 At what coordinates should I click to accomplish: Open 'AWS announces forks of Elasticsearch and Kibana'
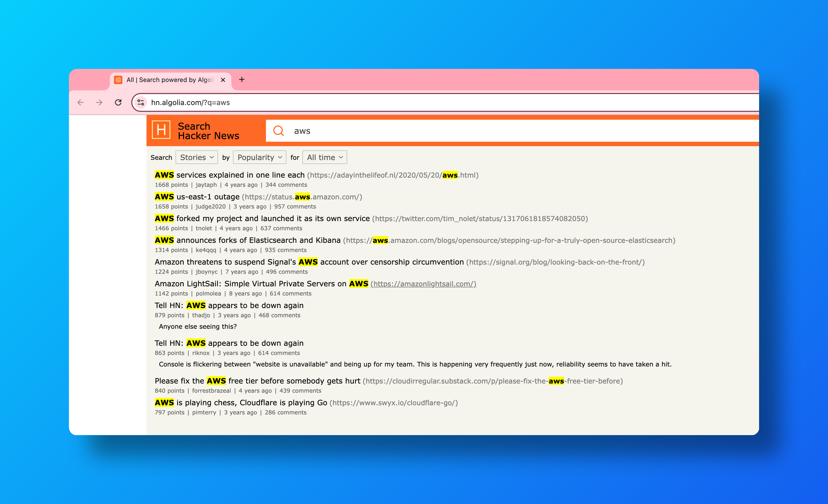(x=248, y=240)
